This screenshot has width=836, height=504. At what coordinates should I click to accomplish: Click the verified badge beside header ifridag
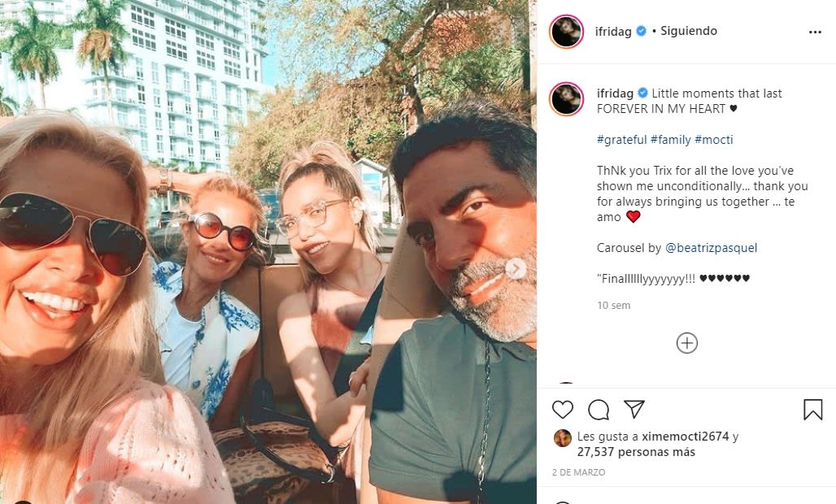point(642,31)
